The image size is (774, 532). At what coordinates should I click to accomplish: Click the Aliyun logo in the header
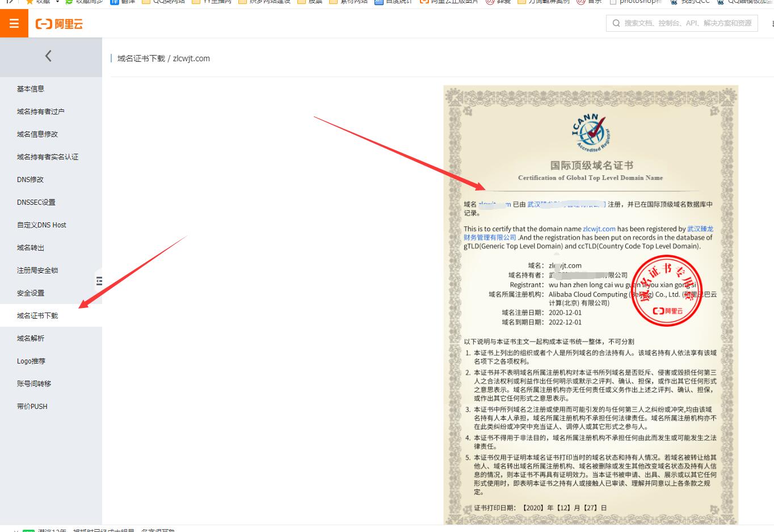(59, 24)
